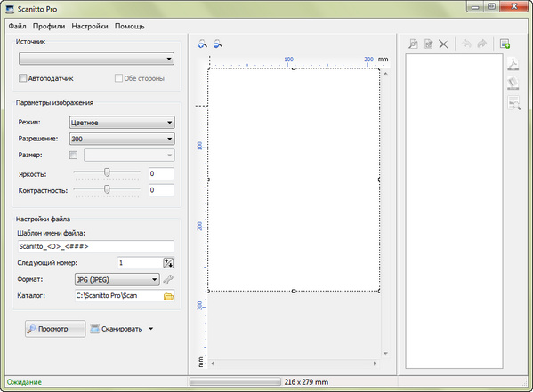
Task: Click the text recognition icon with magnifier
Action: pos(513,103)
